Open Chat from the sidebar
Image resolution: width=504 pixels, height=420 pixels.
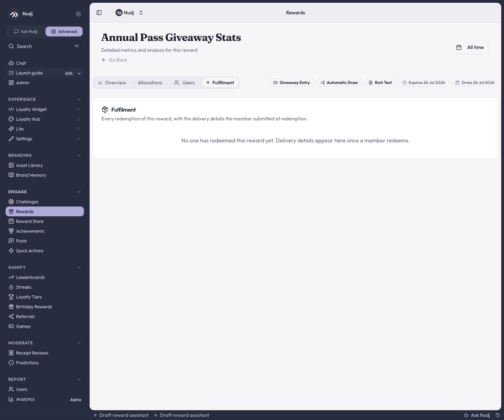[45, 63]
